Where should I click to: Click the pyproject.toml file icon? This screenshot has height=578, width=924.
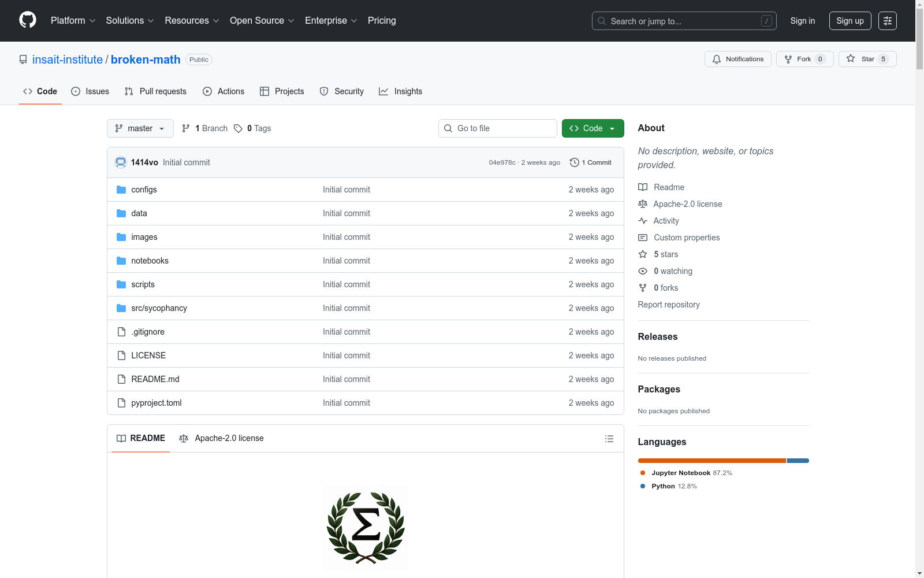coord(121,403)
